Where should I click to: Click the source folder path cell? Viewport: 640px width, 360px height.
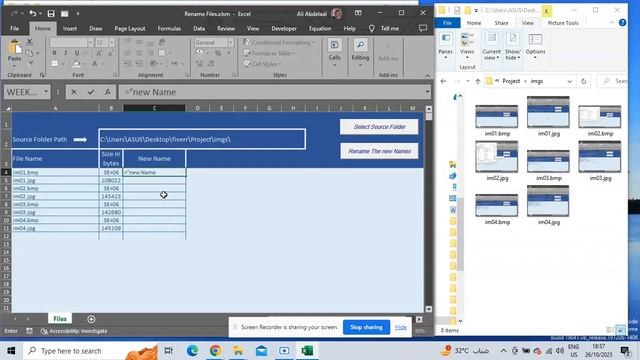pyautogui.click(x=202, y=139)
